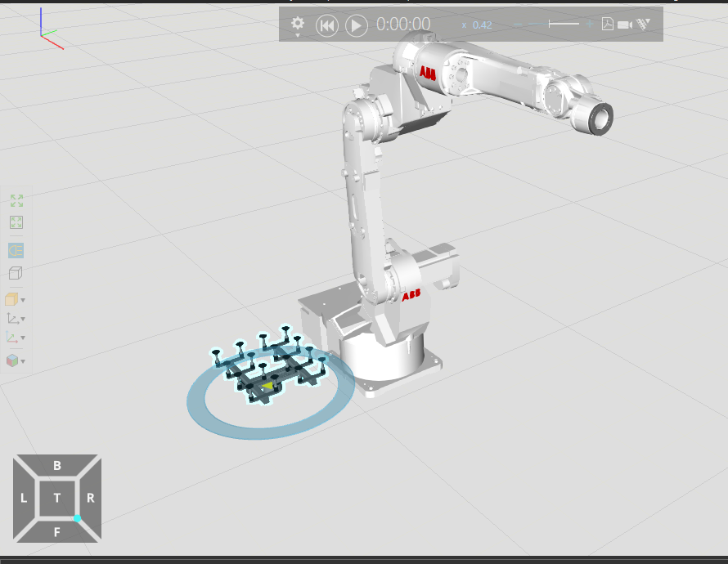Increase simulation speed with plus button

590,24
